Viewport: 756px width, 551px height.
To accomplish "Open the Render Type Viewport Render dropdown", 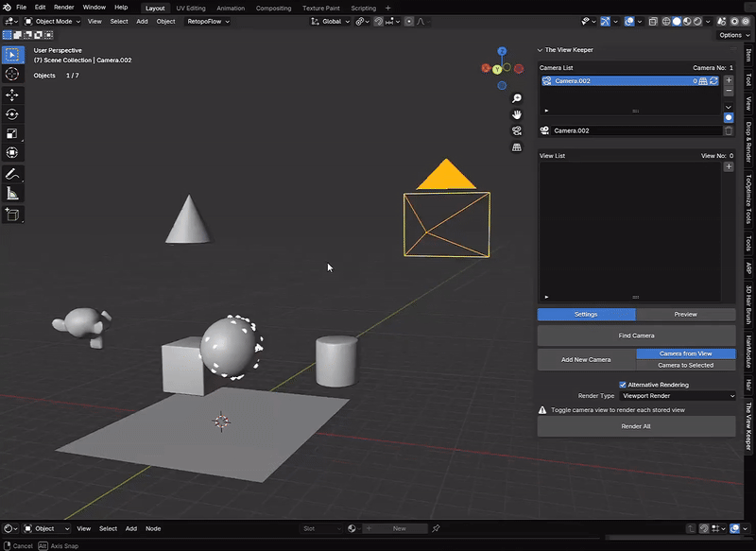I will click(678, 396).
